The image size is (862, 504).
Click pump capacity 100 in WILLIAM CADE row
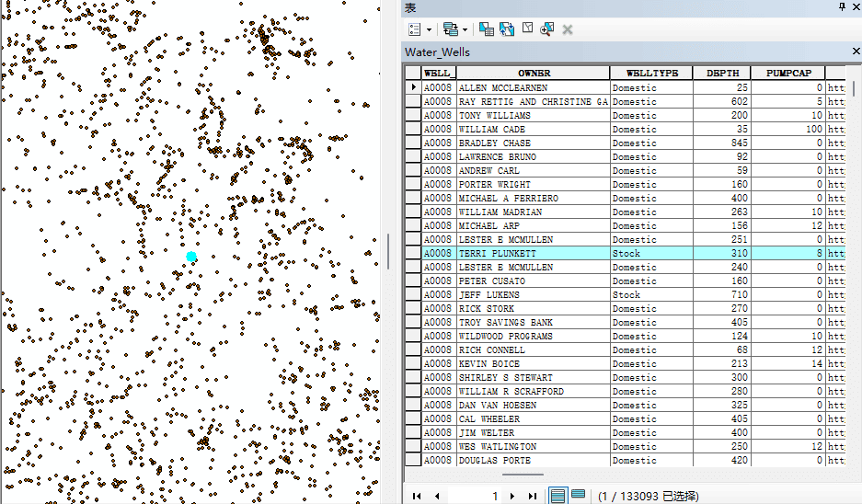tap(788, 129)
